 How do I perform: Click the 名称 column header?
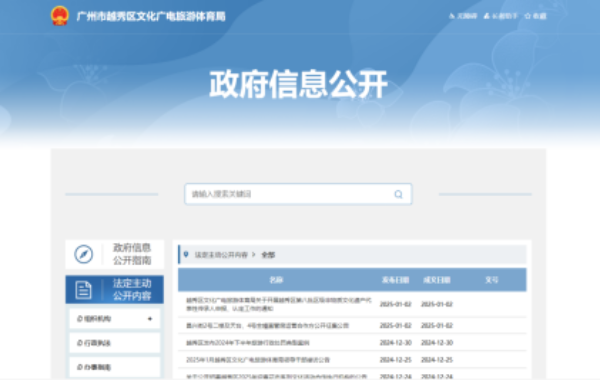276,280
